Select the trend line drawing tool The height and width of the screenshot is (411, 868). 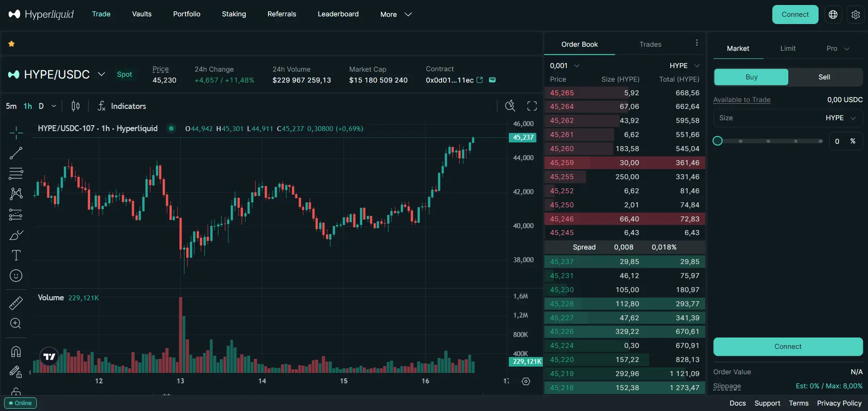[16, 153]
